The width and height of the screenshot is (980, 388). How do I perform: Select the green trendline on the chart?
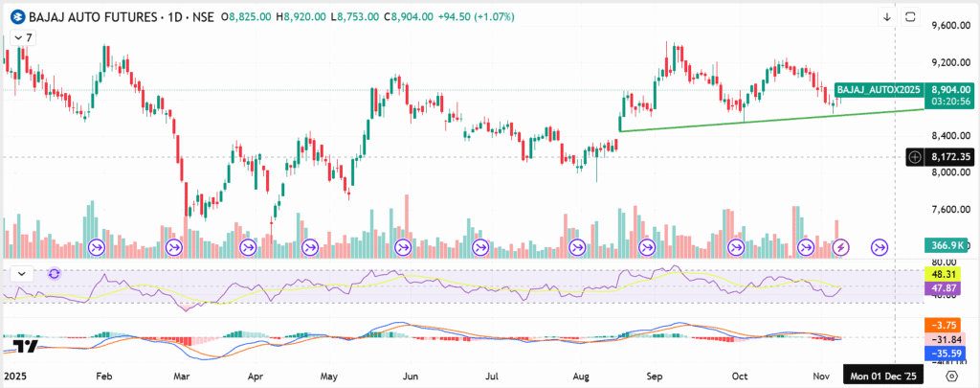[x=766, y=119]
